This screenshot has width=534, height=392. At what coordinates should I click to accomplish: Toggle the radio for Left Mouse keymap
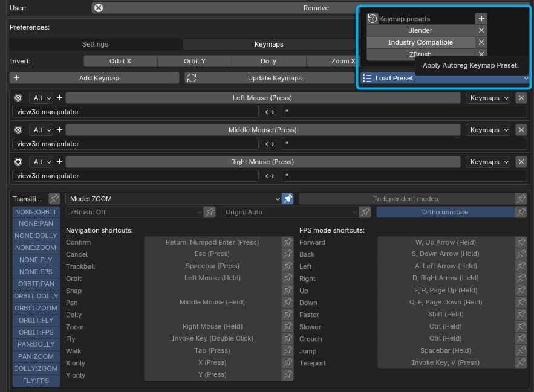click(18, 98)
